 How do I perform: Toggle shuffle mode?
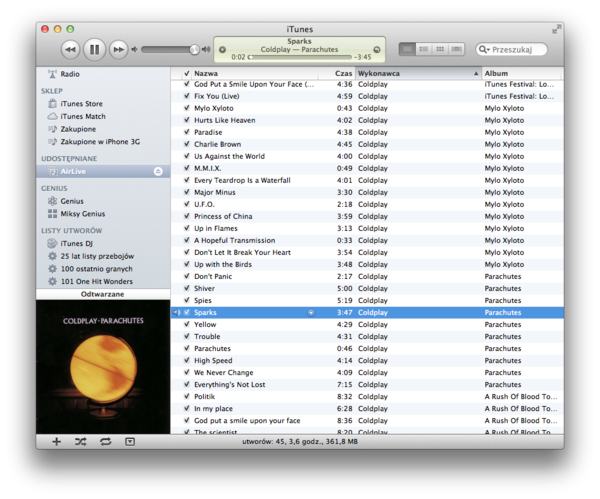coord(80,442)
